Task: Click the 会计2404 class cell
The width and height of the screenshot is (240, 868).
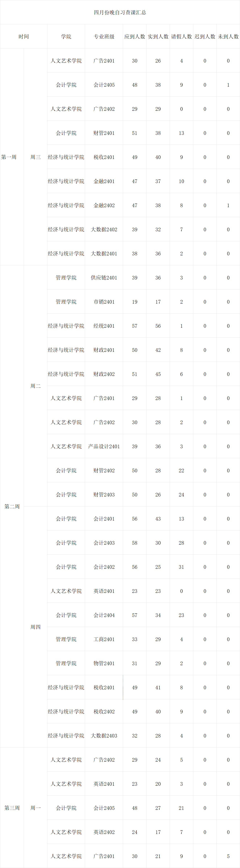Action: coord(104,615)
